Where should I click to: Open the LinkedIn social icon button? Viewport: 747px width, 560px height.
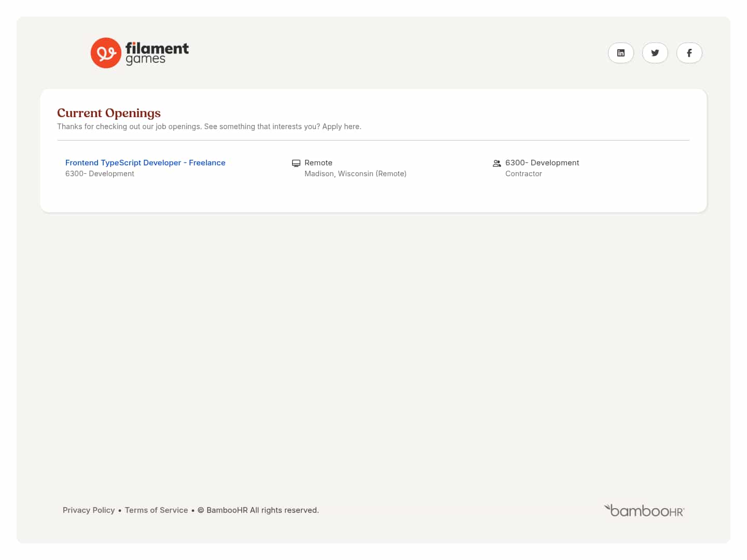click(x=620, y=53)
